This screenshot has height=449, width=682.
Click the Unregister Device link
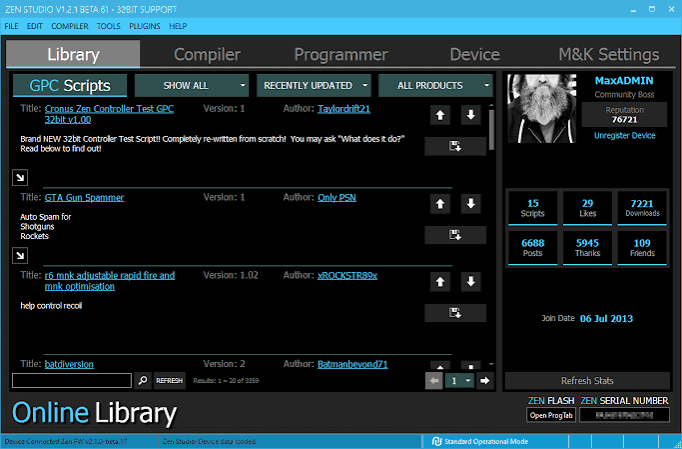(625, 135)
